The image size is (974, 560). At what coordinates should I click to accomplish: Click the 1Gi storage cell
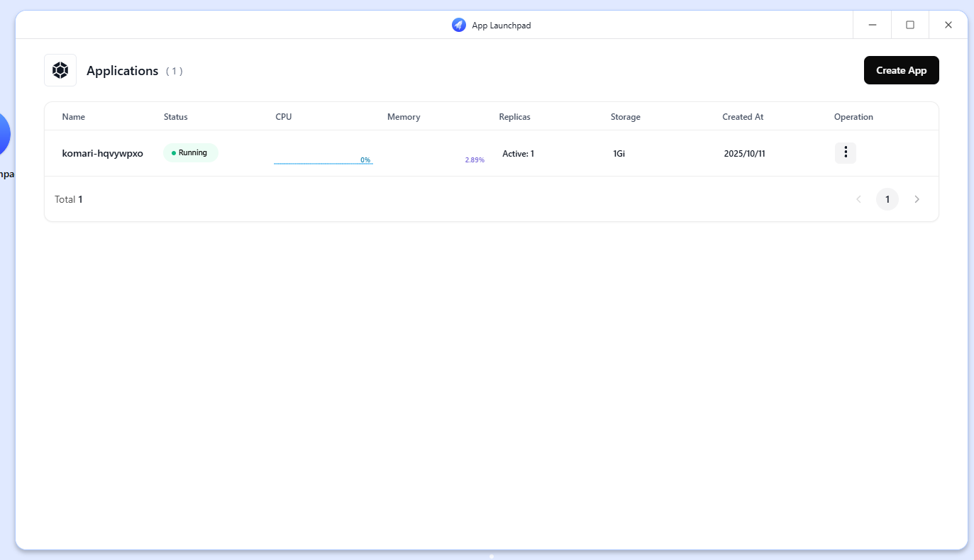pyautogui.click(x=619, y=153)
